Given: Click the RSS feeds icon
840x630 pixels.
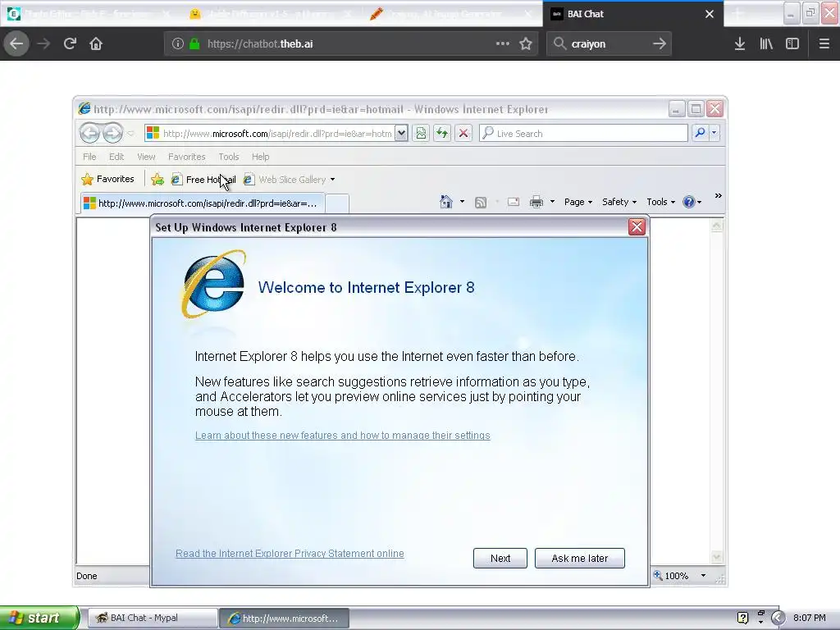Looking at the screenshot, I should [481, 202].
